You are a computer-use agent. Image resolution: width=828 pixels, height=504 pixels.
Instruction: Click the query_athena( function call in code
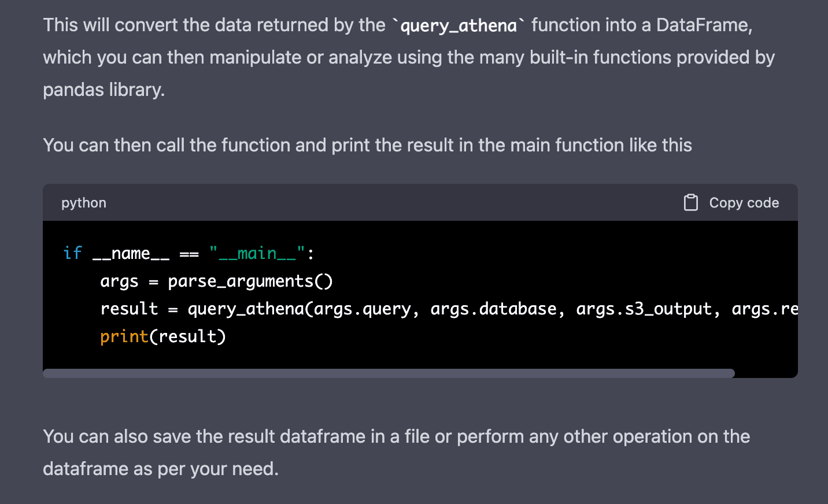point(250,309)
